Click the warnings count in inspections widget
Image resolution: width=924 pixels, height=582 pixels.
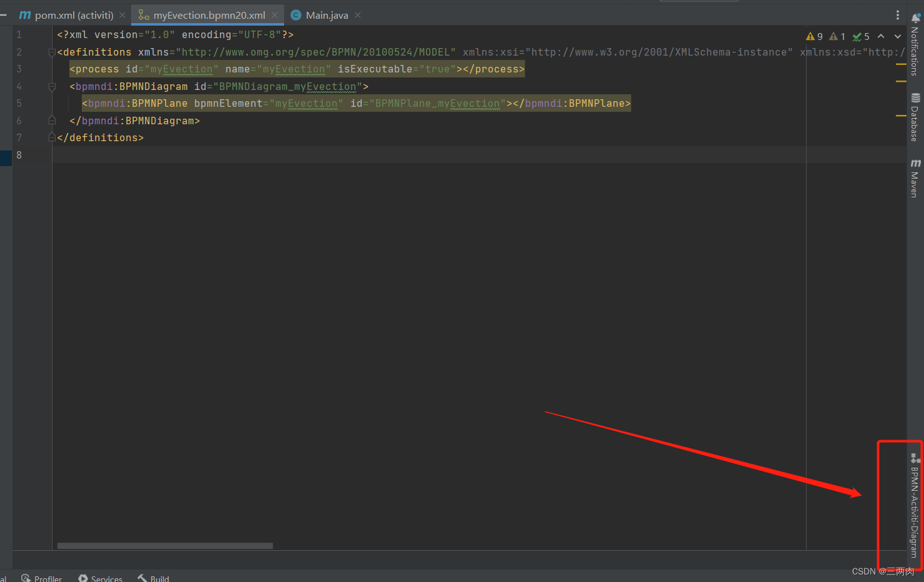click(x=813, y=36)
